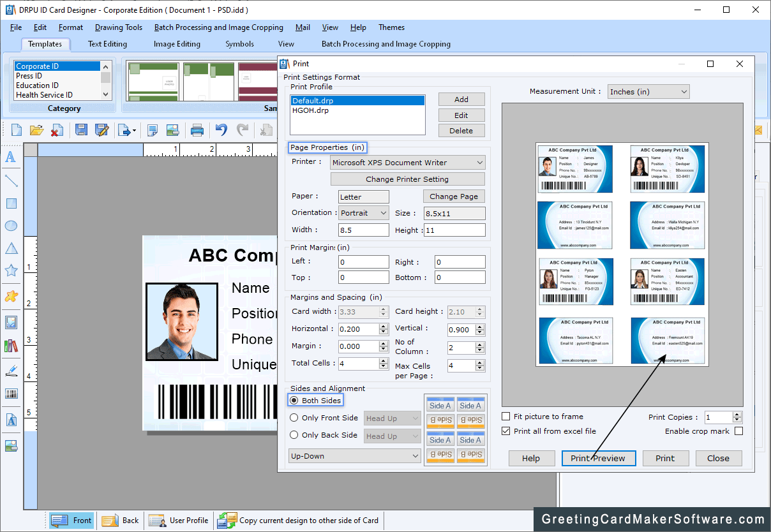Select the picture insert tool

(11, 322)
